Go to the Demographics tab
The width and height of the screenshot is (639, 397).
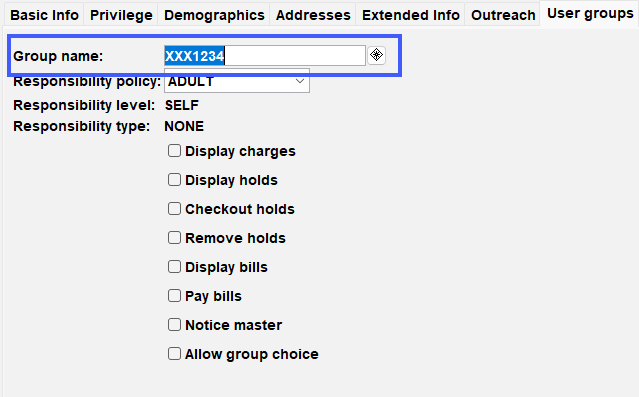214,15
